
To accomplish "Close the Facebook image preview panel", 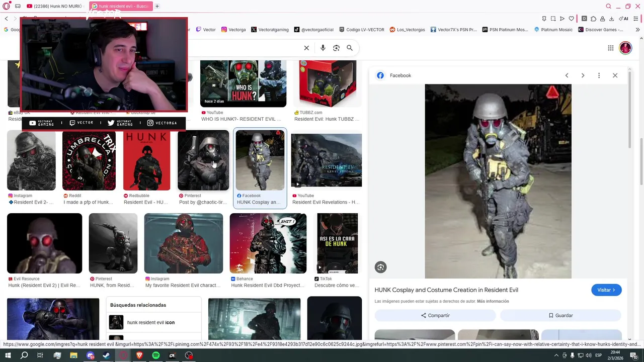I will pos(615,75).
